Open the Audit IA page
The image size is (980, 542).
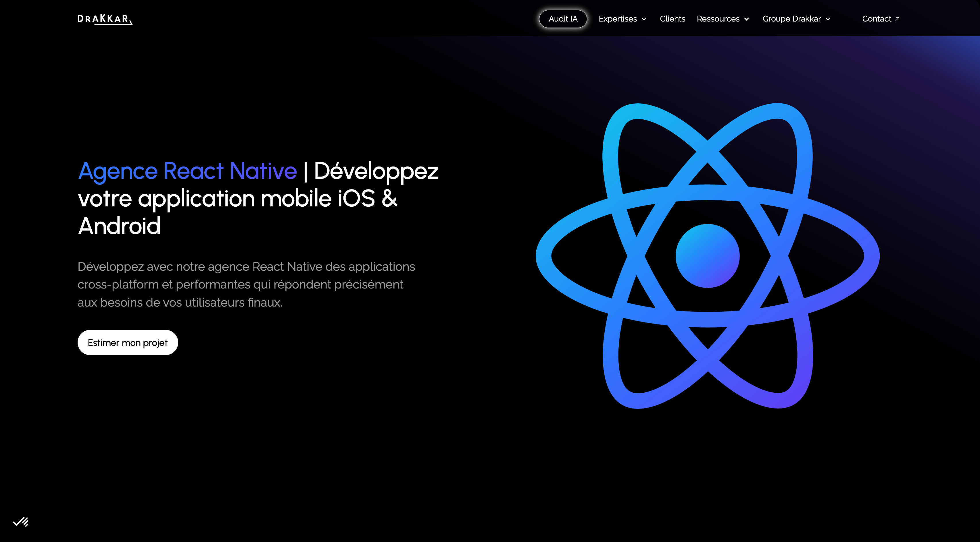coord(563,19)
